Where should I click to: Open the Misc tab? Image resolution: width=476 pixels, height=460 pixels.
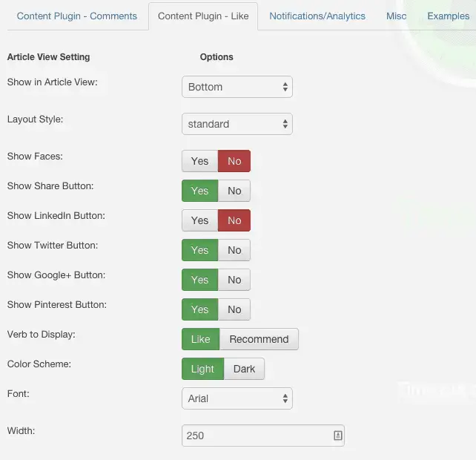tap(396, 16)
